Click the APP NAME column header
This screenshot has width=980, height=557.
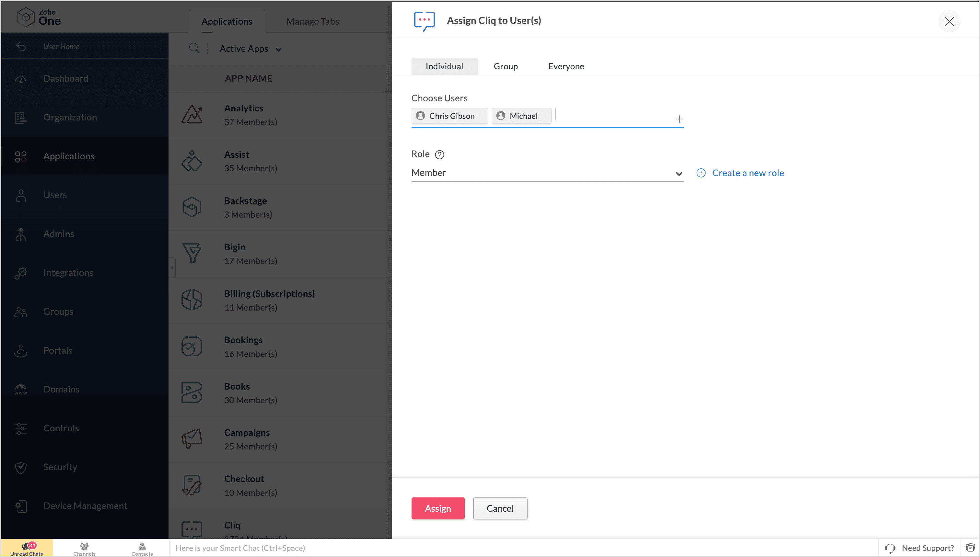[249, 78]
